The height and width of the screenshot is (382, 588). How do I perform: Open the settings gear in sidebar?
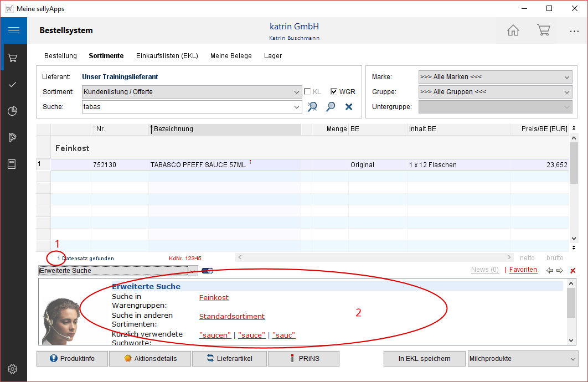(x=13, y=369)
